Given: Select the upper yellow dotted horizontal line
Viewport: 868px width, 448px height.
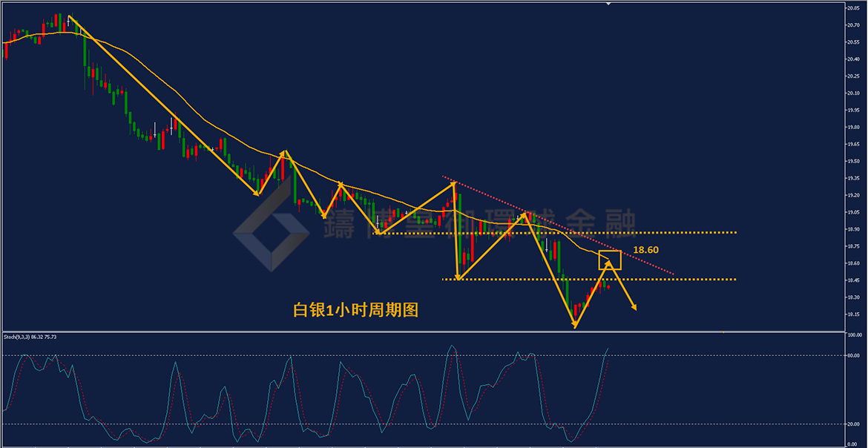Looking at the screenshot, I should pyautogui.click(x=557, y=233).
